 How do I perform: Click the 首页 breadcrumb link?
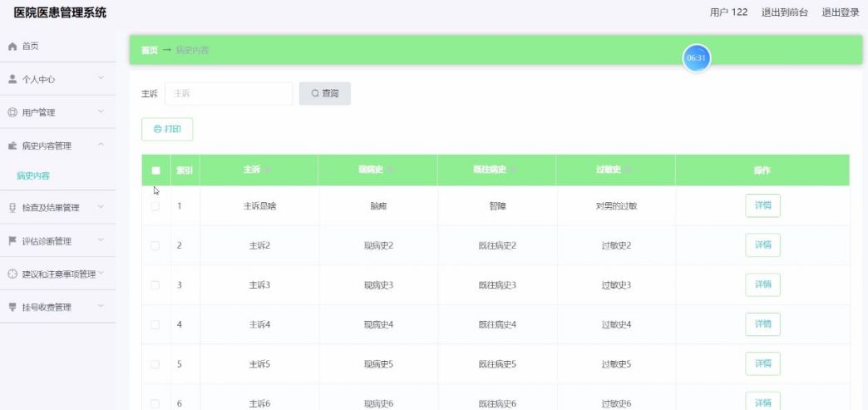pyautogui.click(x=150, y=51)
